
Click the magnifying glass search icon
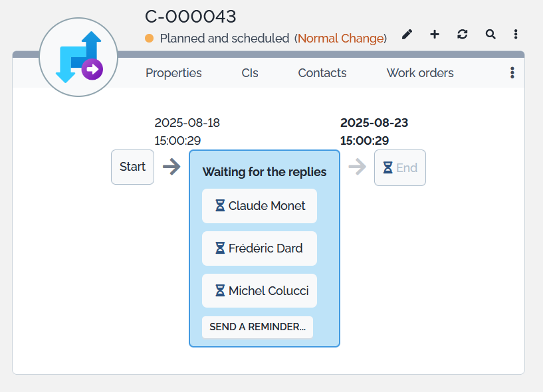490,35
